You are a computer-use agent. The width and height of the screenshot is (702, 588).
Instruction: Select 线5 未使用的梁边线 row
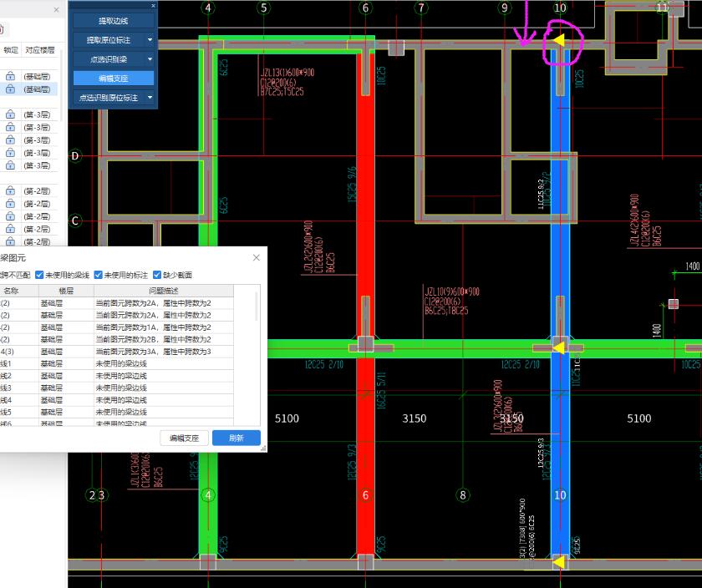116,412
